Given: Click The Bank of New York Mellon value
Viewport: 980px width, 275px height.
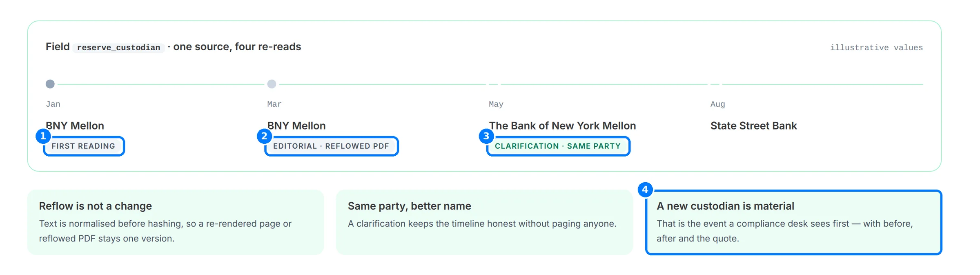Looking at the screenshot, I should pos(562,126).
